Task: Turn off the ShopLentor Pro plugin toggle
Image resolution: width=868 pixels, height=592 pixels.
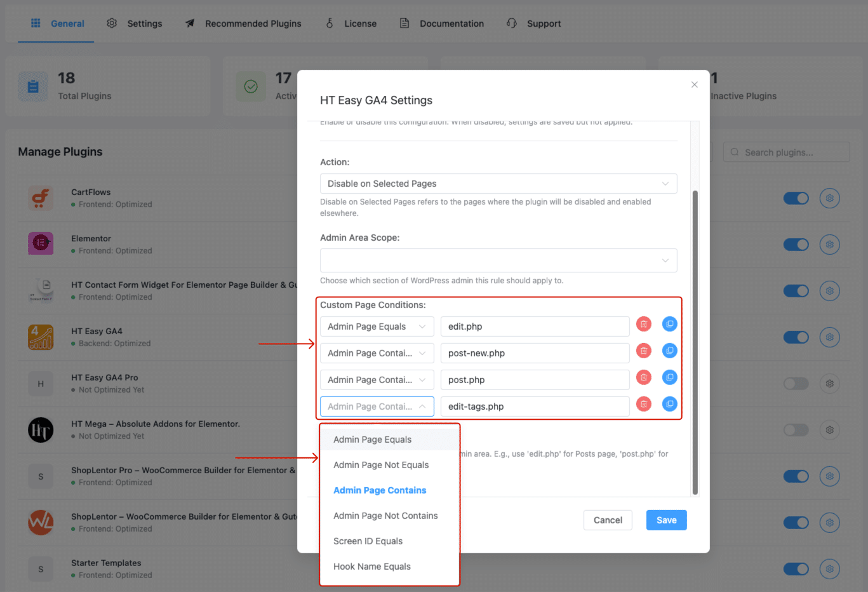Action: [796, 476]
